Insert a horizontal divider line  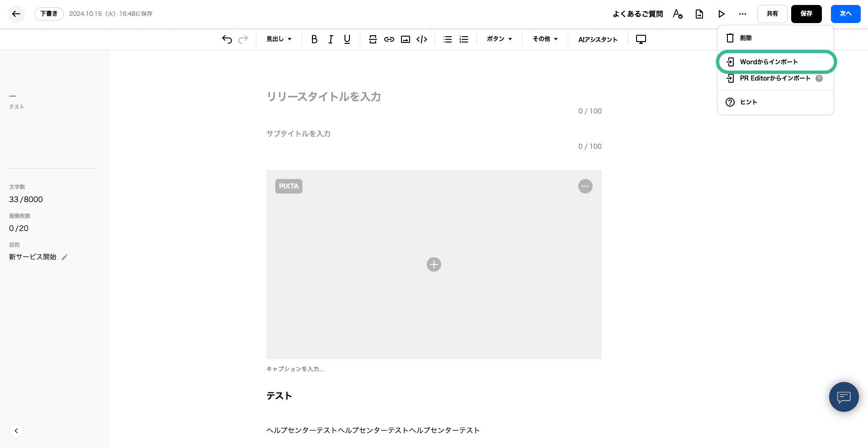coord(373,39)
